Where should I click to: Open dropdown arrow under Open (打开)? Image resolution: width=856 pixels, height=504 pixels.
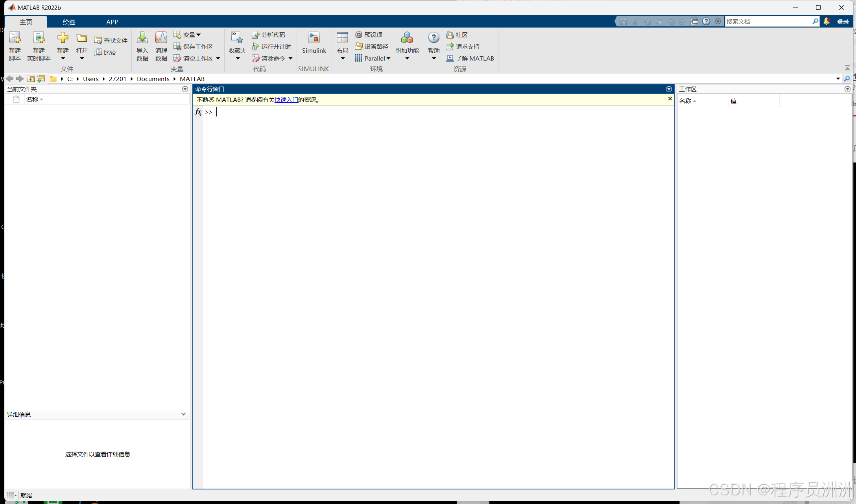(x=82, y=58)
